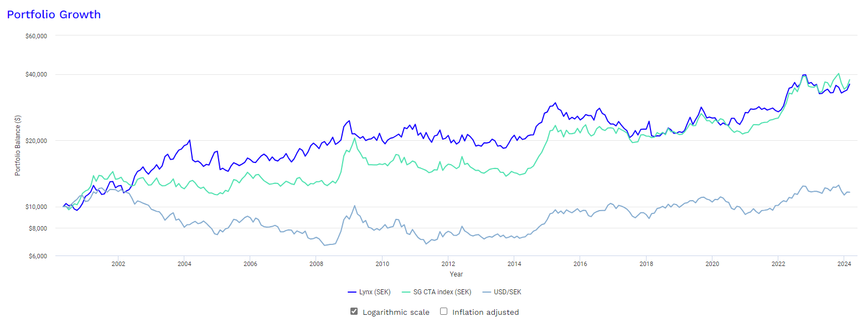The width and height of the screenshot is (868, 322).
Task: Hide the SG CTA index (SEK) legend text
Action: (x=443, y=292)
